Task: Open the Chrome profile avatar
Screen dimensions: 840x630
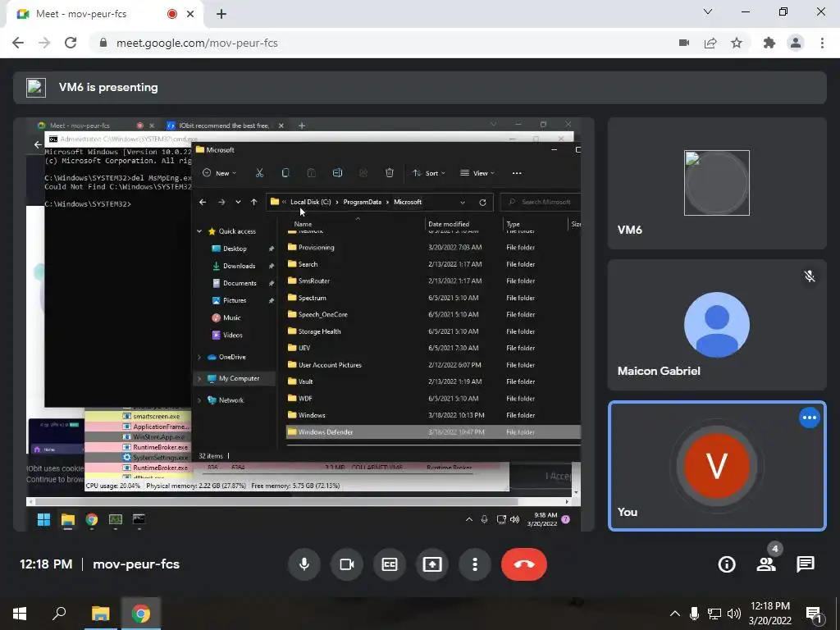Action: 796,43
